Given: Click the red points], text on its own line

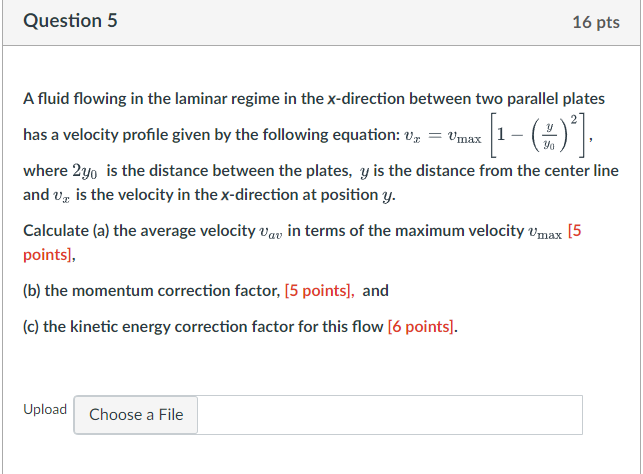Looking at the screenshot, I should click(x=49, y=255).
